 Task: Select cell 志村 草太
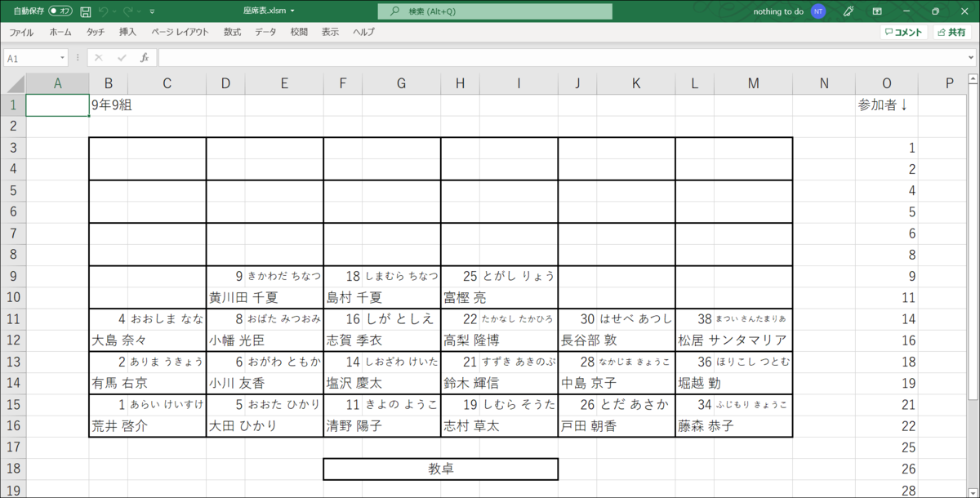coord(500,426)
